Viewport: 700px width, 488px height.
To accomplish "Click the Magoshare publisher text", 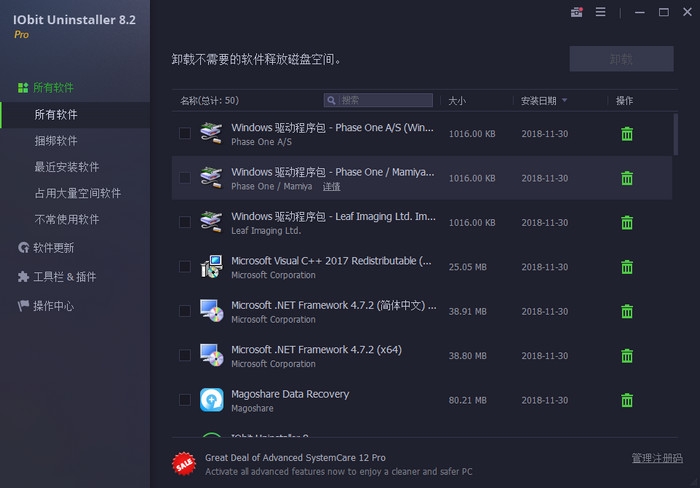I will (x=252, y=409).
